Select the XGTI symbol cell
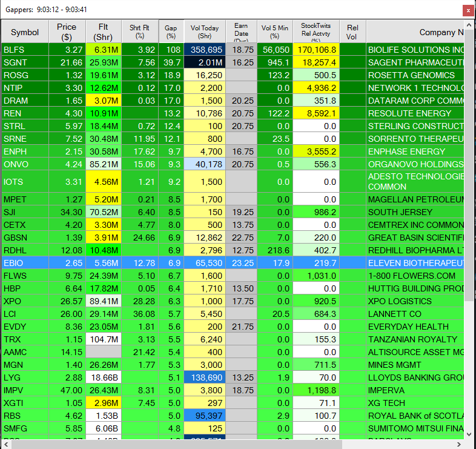Image resolution: width=476 pixels, height=449 pixels. pos(25,403)
